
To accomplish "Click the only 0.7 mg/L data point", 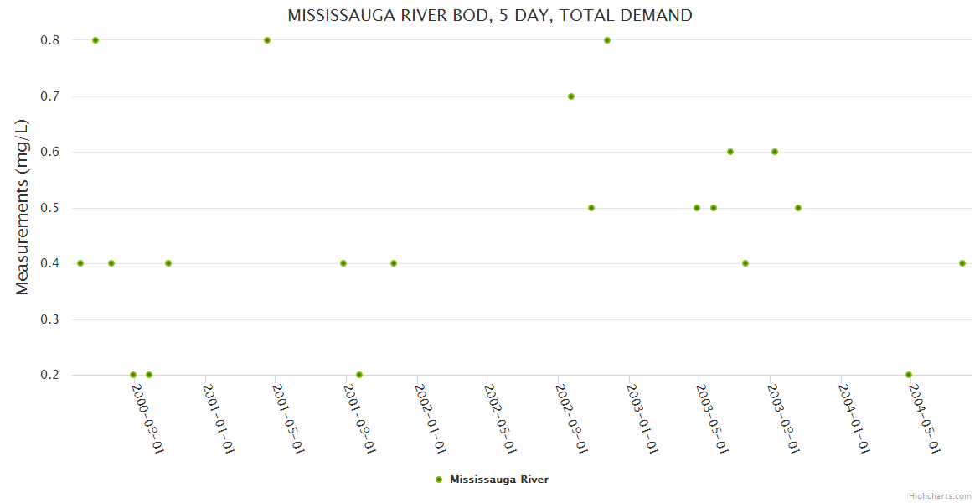I will click(571, 96).
